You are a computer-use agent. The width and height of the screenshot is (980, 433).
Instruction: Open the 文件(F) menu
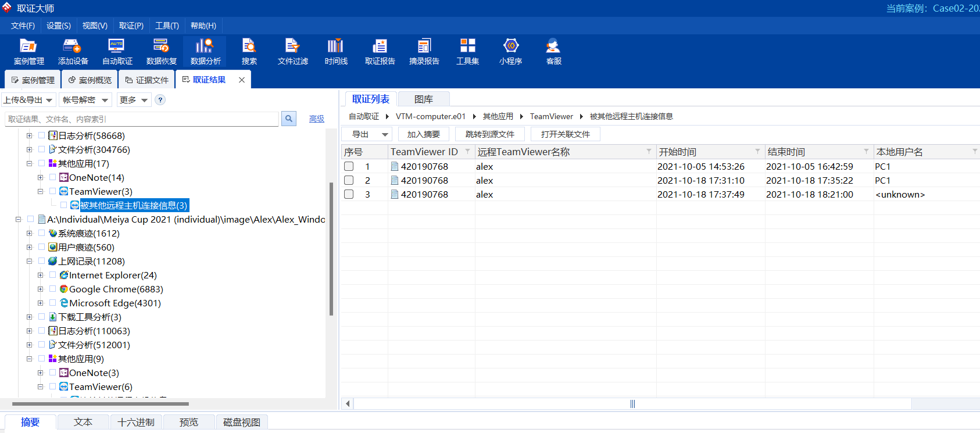[23, 26]
